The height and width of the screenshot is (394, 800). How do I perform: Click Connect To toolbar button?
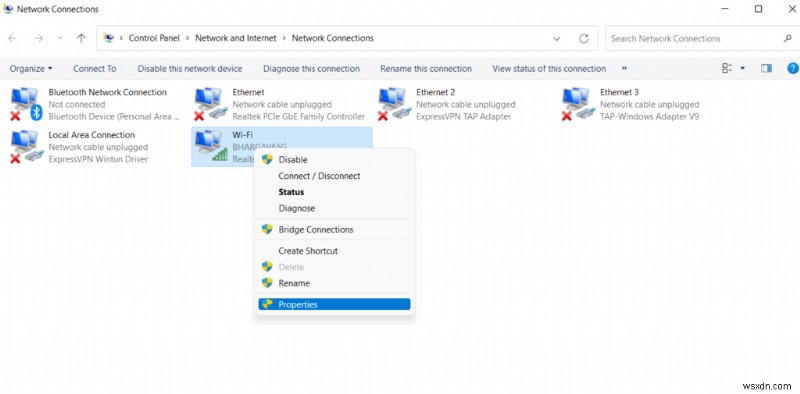(x=94, y=68)
